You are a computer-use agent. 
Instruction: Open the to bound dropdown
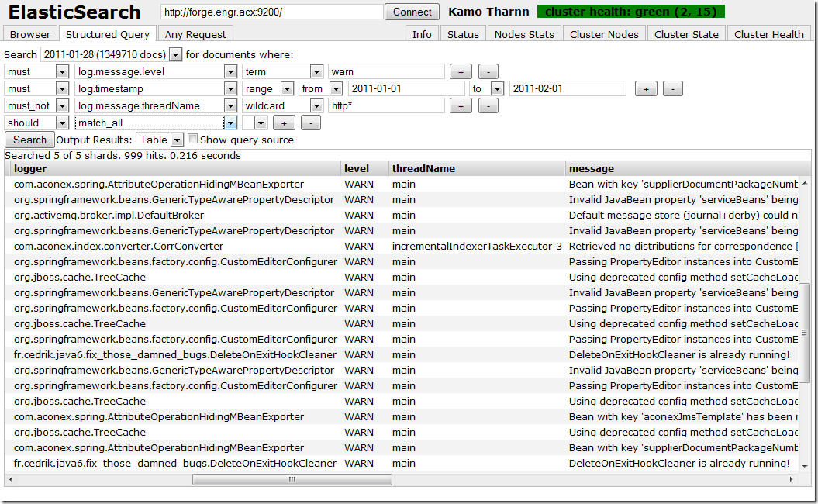[486, 88]
